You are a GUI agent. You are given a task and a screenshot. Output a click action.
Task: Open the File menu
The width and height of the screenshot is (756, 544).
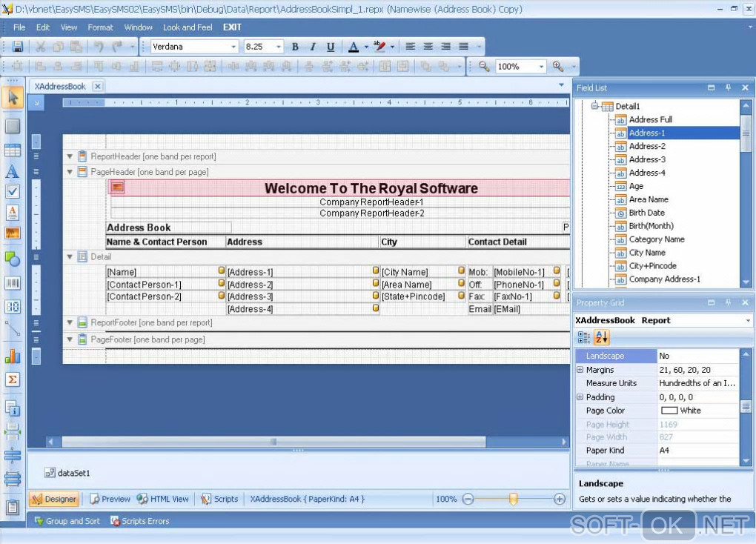19,27
